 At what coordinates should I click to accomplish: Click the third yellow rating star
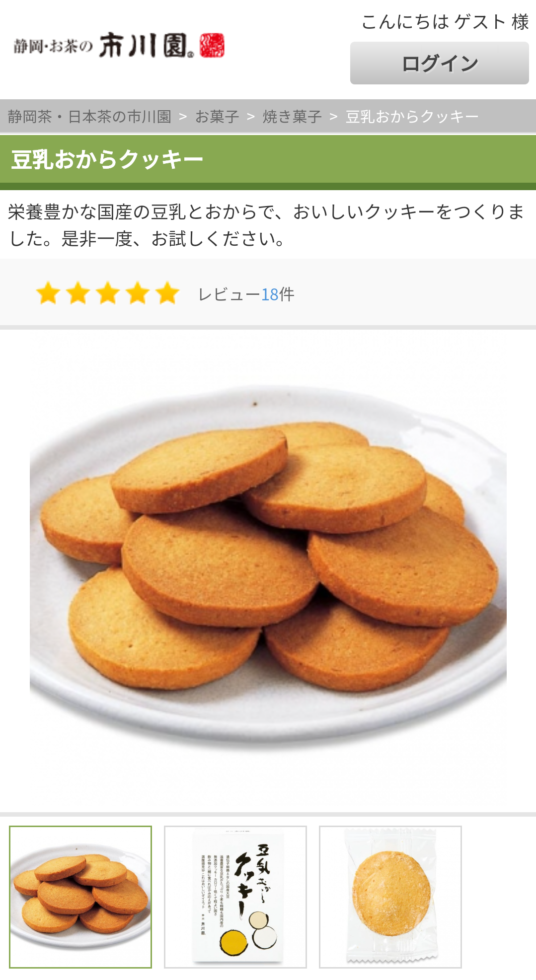coord(108,293)
